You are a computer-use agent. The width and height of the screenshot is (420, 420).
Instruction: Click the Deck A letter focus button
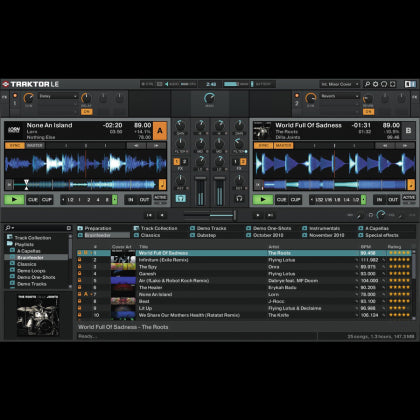160,131
